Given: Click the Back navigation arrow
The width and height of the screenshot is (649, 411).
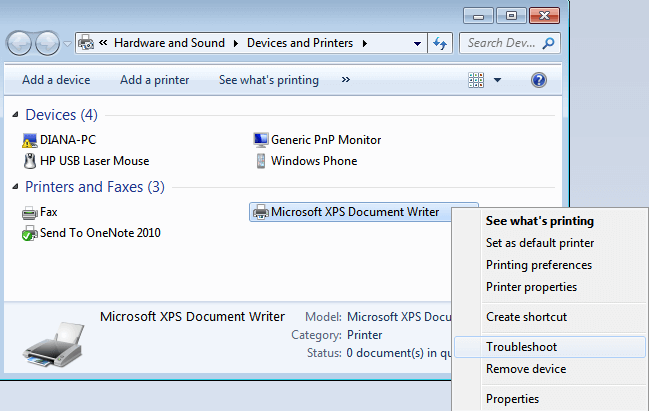Looking at the screenshot, I should (20, 43).
